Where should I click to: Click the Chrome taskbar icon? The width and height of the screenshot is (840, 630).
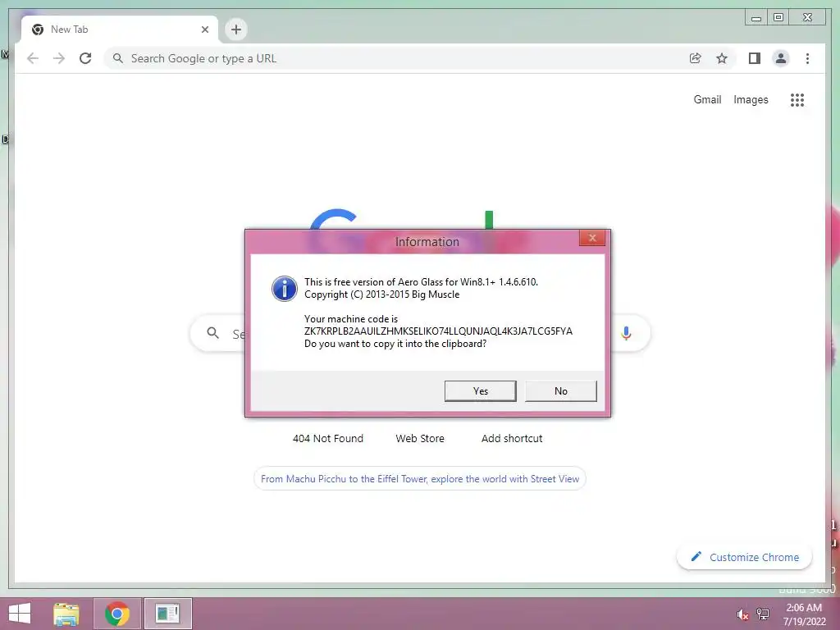(117, 614)
